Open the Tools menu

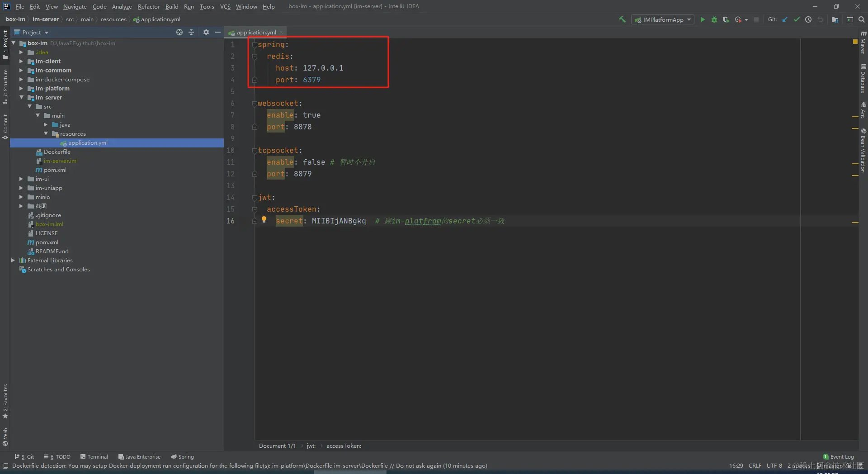[207, 6]
